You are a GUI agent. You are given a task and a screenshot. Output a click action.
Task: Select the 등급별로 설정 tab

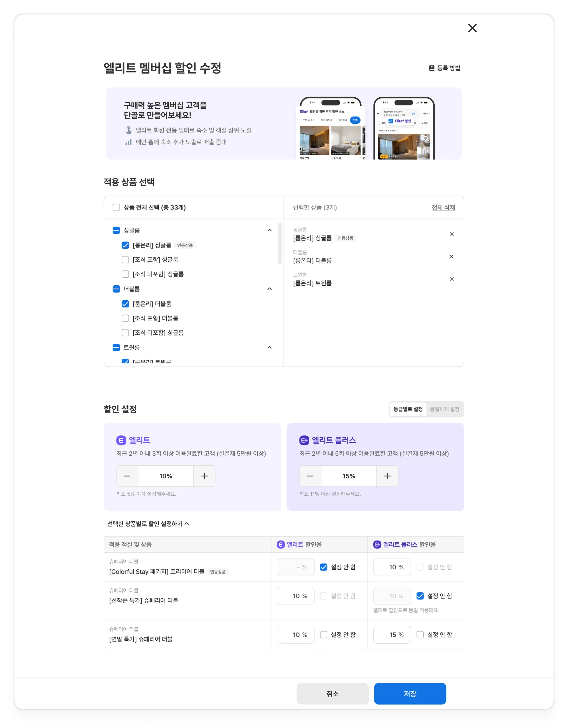pos(408,409)
